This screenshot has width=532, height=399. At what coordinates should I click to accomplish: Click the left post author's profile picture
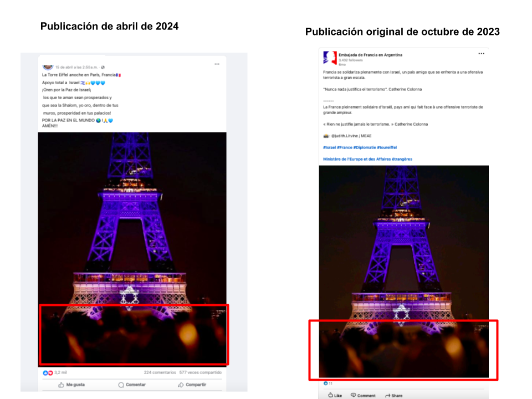[x=48, y=67]
